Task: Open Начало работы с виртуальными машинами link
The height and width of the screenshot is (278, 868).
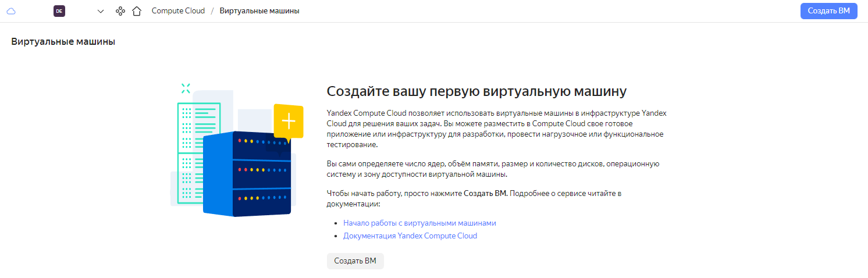Action: click(419, 223)
